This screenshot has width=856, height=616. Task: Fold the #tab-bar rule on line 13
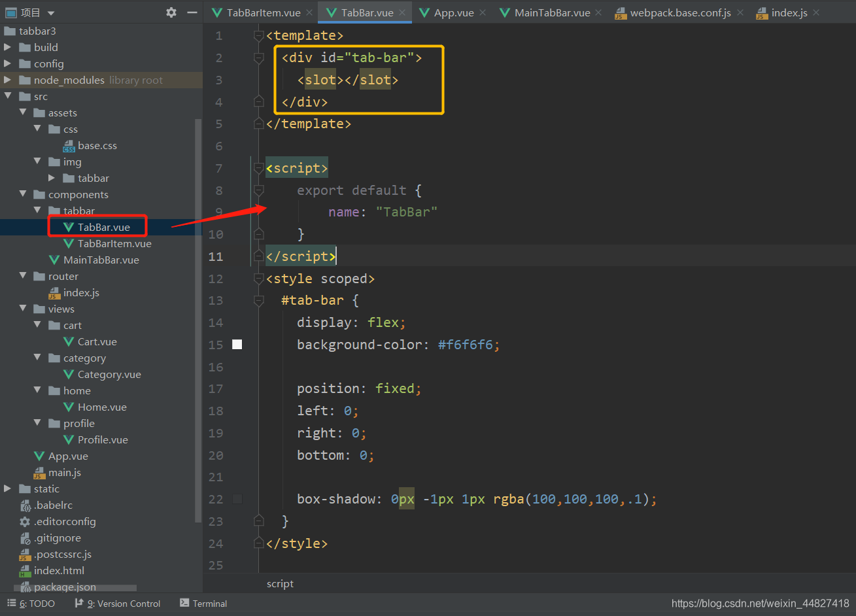259,300
